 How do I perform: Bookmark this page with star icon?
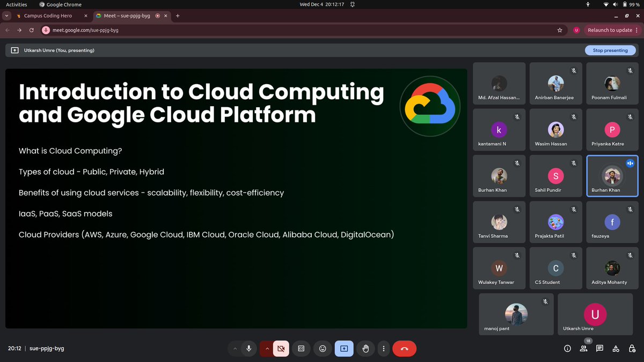click(x=560, y=30)
